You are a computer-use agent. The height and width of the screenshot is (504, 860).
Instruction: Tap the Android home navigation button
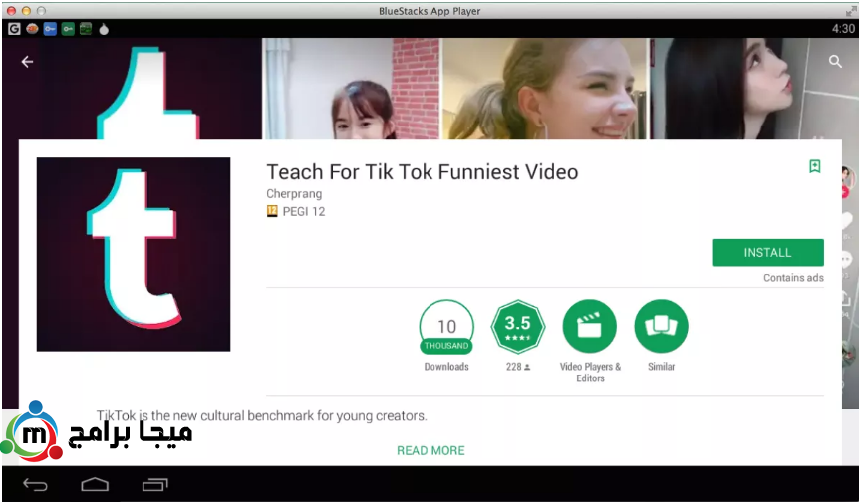(95, 485)
